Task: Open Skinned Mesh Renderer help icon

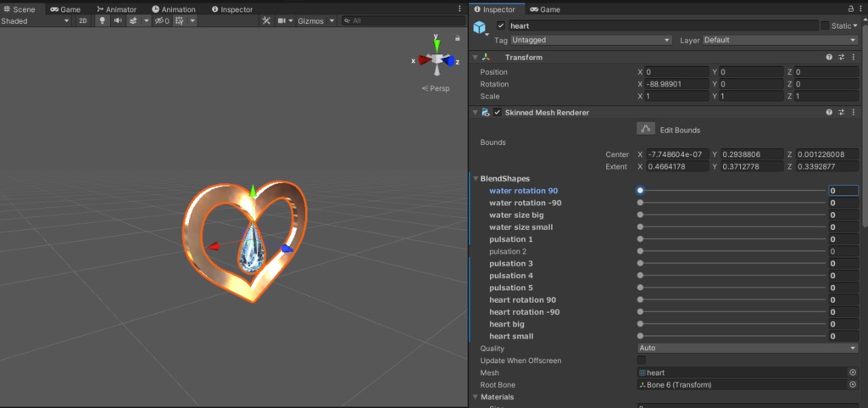Action: (x=829, y=112)
